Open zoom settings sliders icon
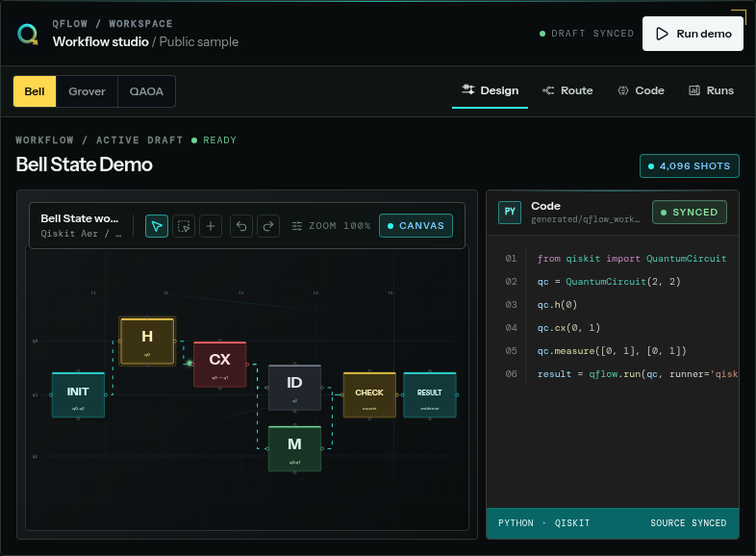 click(x=297, y=226)
